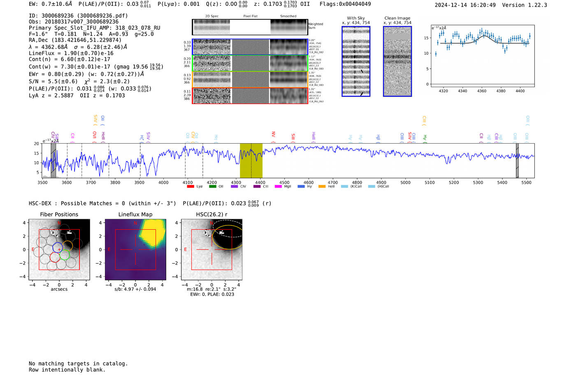Click the (K)CaII legend swatch
Viewport: 576px width, 392px height.
(x=344, y=186)
